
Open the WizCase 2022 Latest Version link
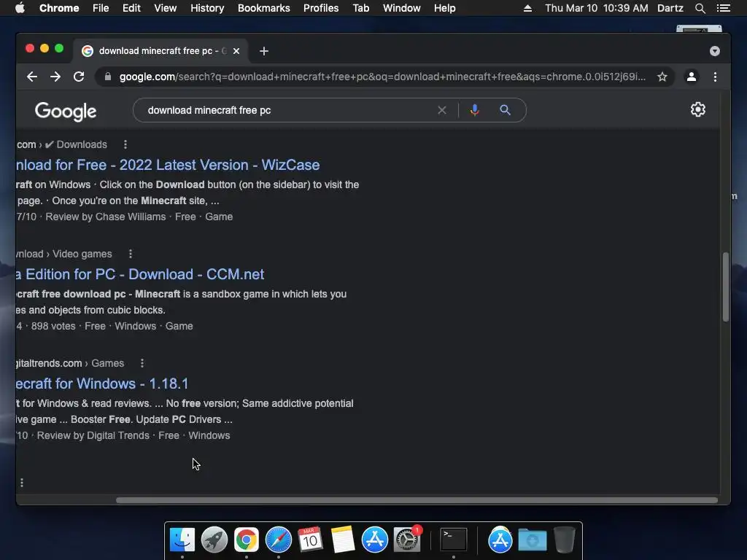click(168, 165)
